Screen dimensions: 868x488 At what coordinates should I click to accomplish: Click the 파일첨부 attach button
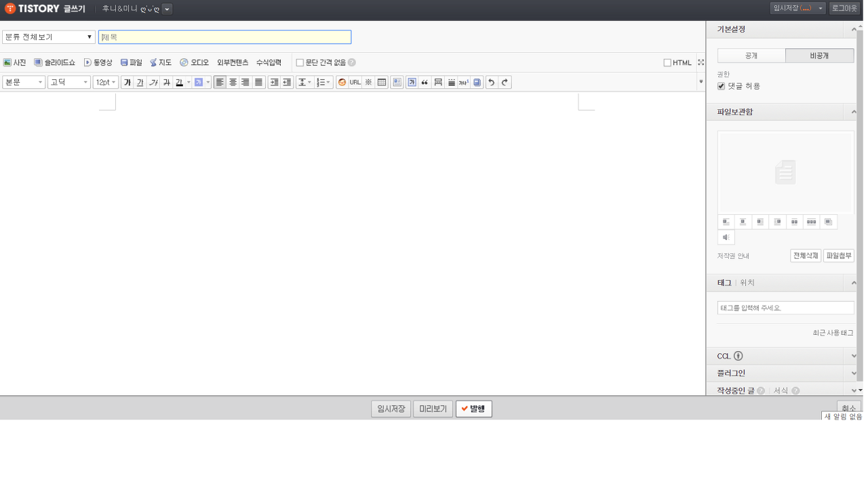pyautogui.click(x=839, y=256)
